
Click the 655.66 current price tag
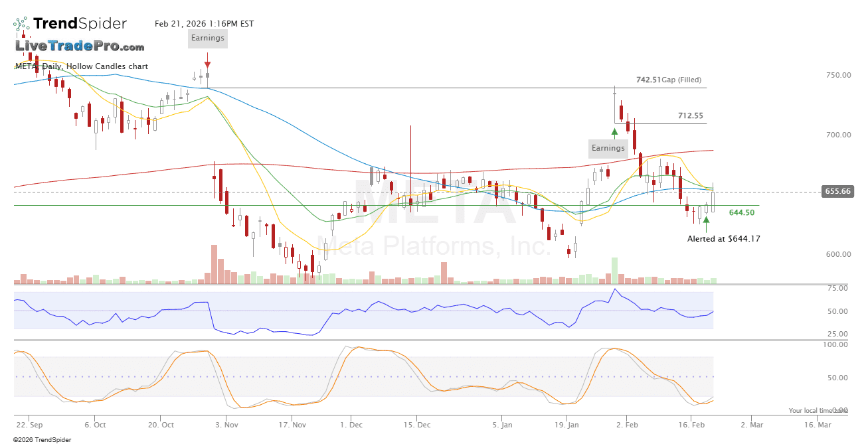tap(837, 192)
